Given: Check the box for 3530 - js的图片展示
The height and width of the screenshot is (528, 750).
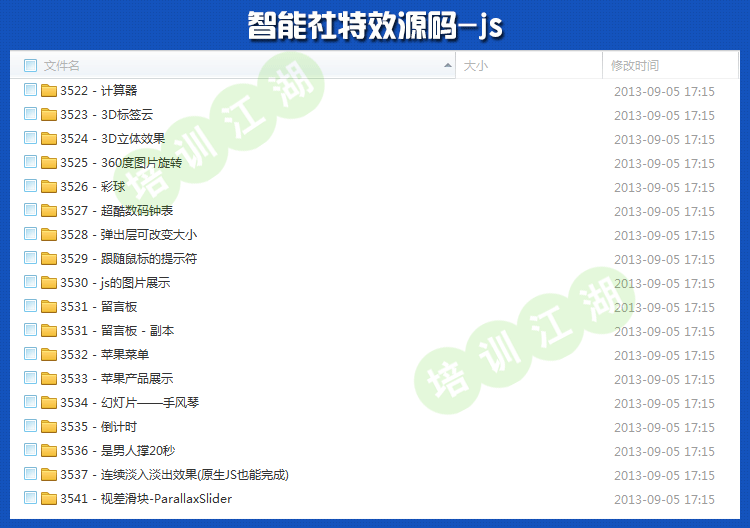Looking at the screenshot, I should pos(30,282).
